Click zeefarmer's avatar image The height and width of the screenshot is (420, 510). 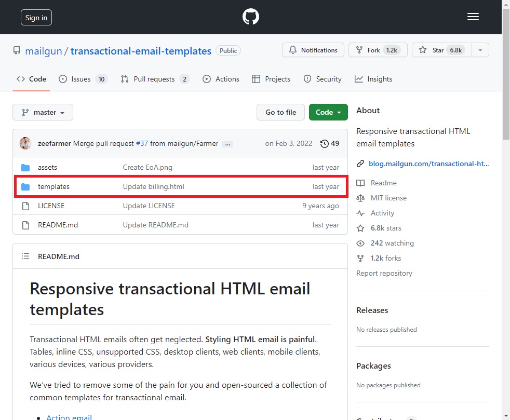click(25, 143)
